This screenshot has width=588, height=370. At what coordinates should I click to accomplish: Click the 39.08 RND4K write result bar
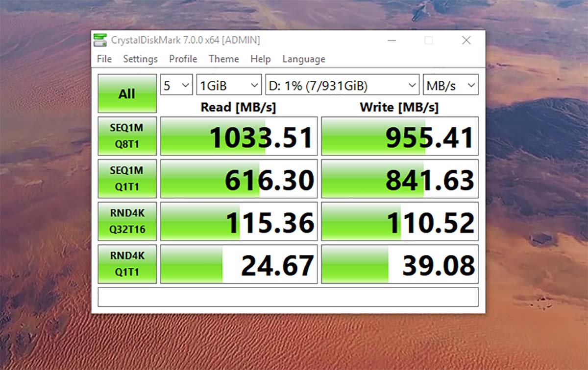coord(399,264)
